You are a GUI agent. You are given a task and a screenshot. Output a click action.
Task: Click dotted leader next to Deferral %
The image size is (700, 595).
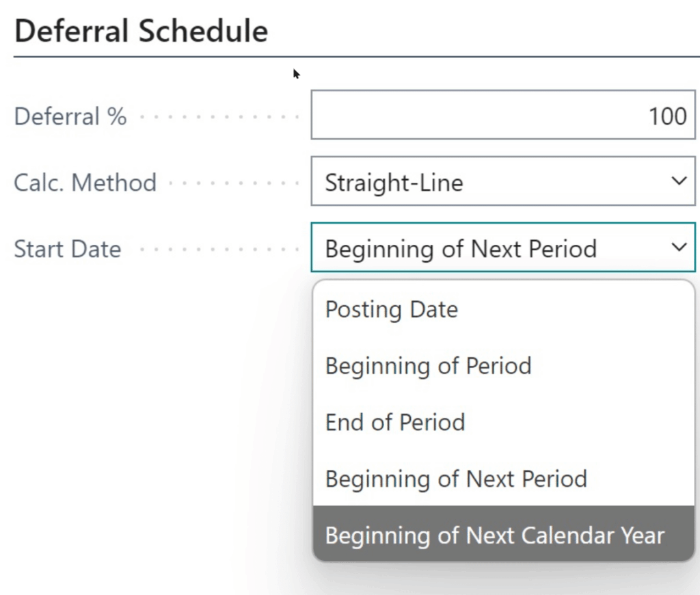(219, 117)
